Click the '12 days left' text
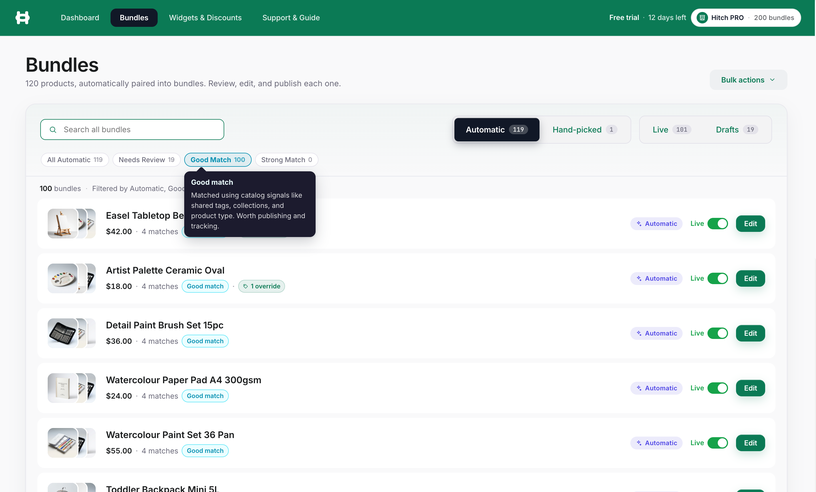This screenshot has width=816, height=492. tap(667, 18)
